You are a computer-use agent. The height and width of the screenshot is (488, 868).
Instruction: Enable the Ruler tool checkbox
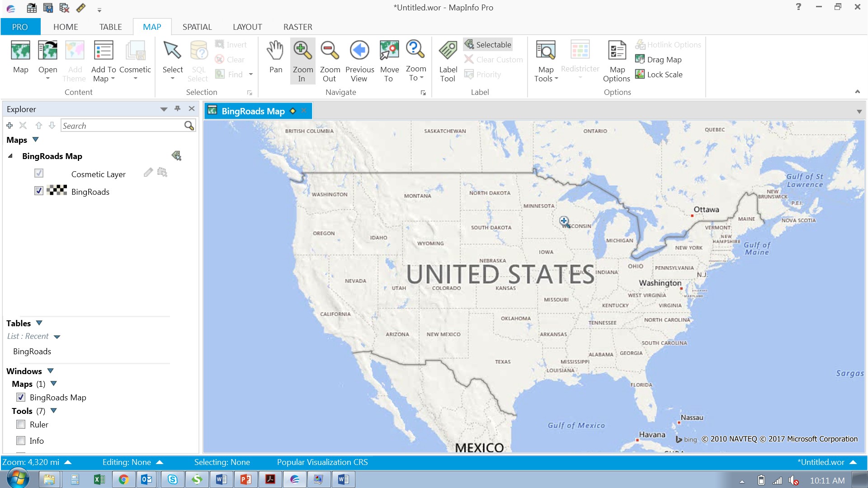point(21,424)
